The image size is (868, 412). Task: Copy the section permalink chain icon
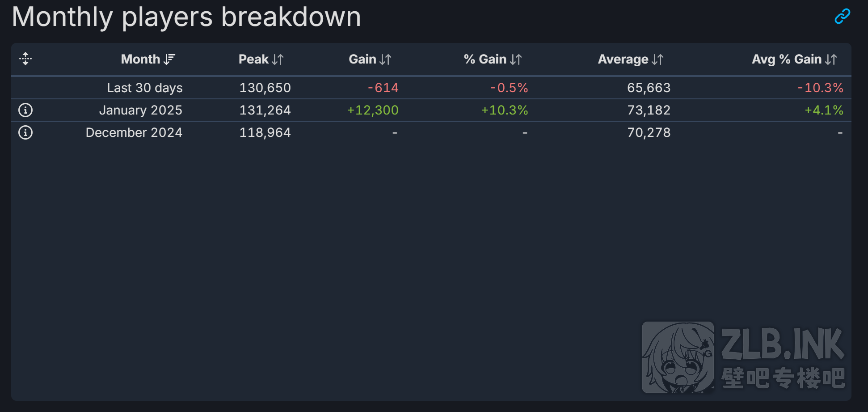pyautogui.click(x=842, y=17)
